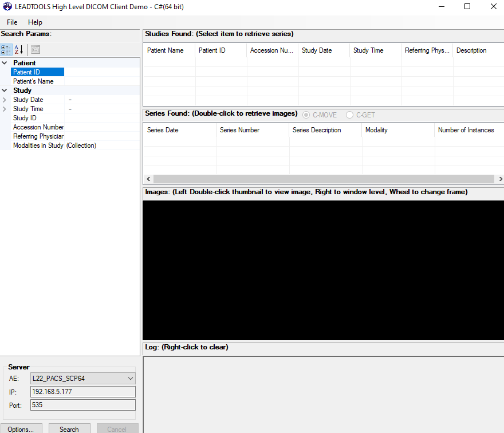
Task: Collapse the Study category
Action: click(5, 90)
